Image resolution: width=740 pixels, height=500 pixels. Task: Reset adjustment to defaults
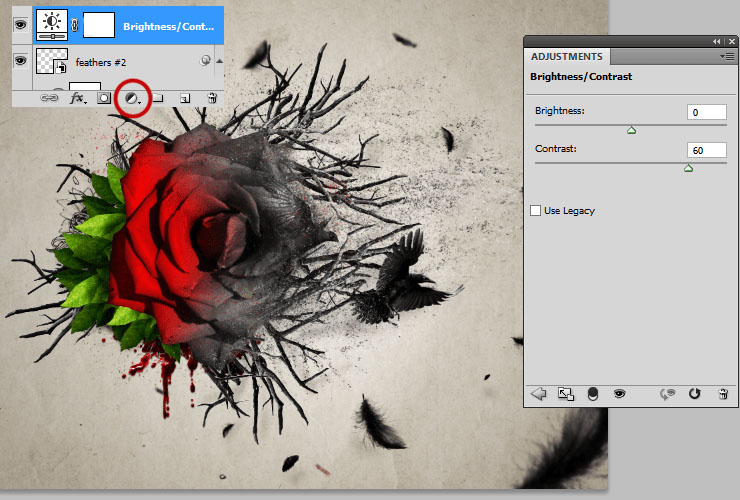tap(694, 393)
